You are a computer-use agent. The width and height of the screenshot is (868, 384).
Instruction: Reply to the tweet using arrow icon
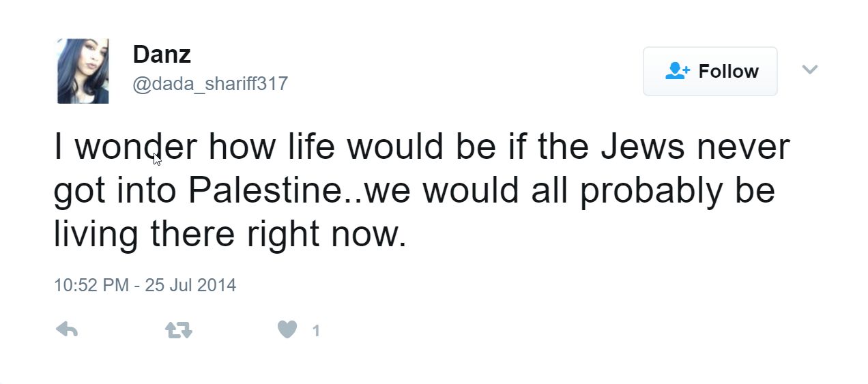(66, 331)
